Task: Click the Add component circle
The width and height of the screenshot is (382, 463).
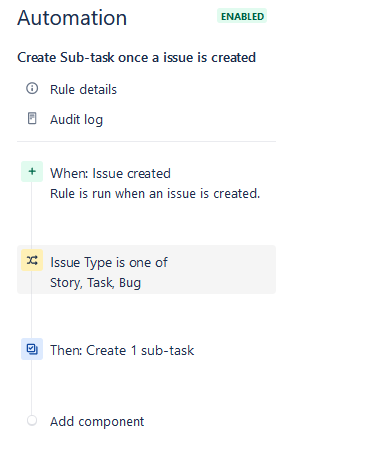Action: tap(32, 421)
